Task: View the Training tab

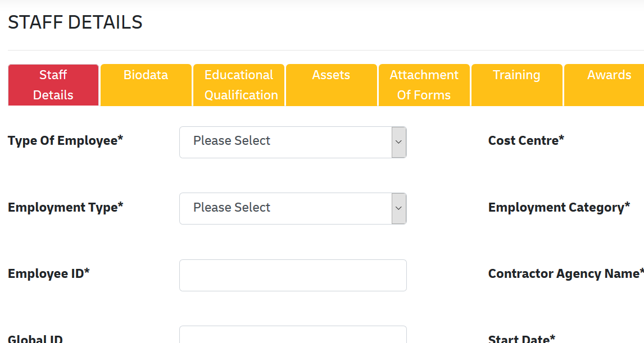Action: coord(516,85)
